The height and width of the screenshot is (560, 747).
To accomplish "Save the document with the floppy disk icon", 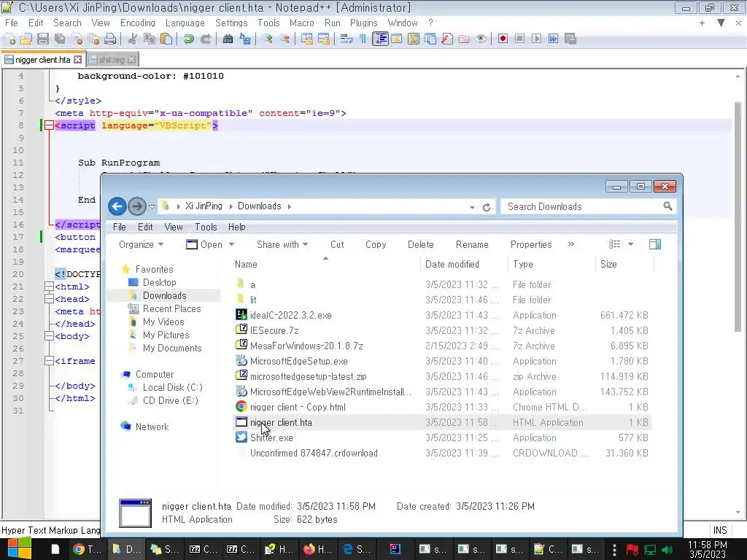I will point(43,39).
